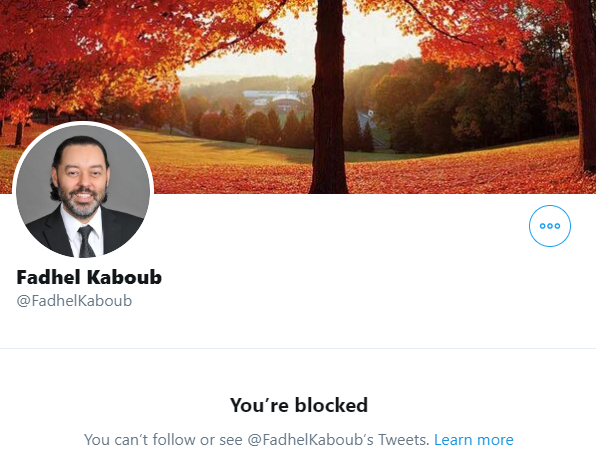This screenshot has width=596, height=466.
Task: Click the You're blocked heading
Action: click(x=299, y=405)
